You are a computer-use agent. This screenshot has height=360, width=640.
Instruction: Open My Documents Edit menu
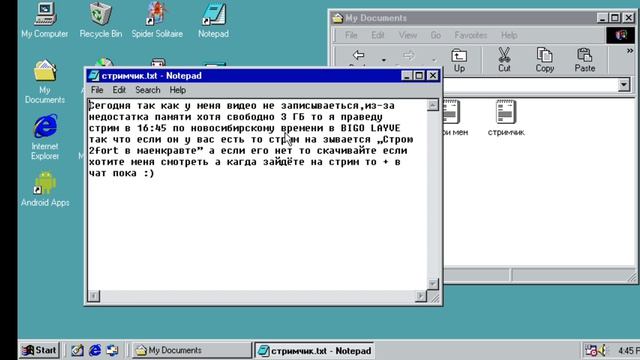click(378, 35)
